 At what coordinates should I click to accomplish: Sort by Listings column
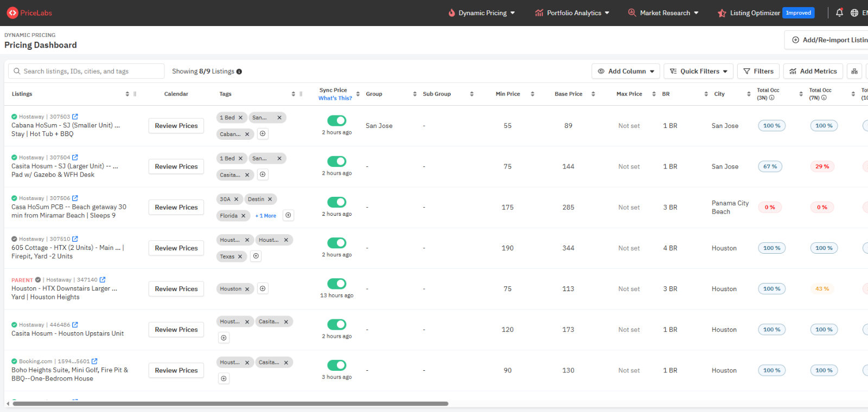127,94
